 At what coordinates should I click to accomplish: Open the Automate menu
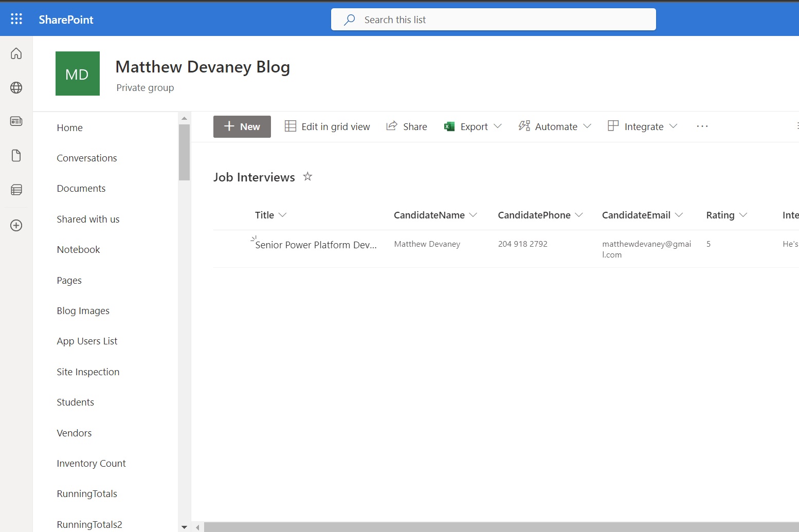(554, 126)
